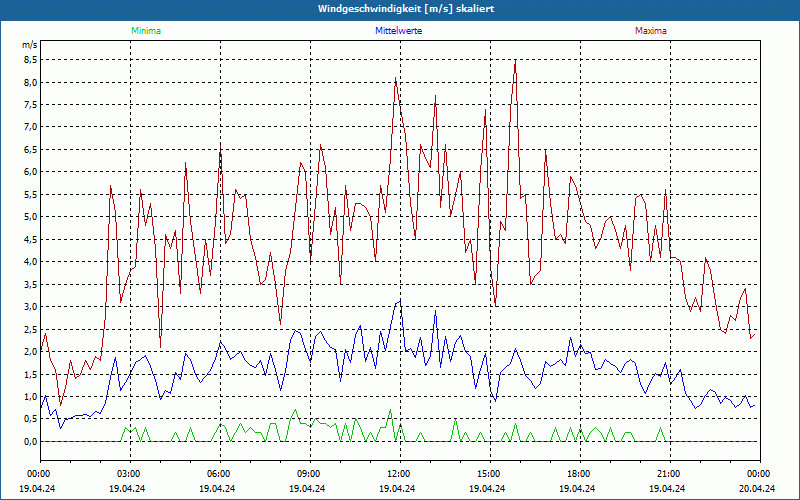
Task: Select the 12:00 time axis label
Action: (x=398, y=474)
